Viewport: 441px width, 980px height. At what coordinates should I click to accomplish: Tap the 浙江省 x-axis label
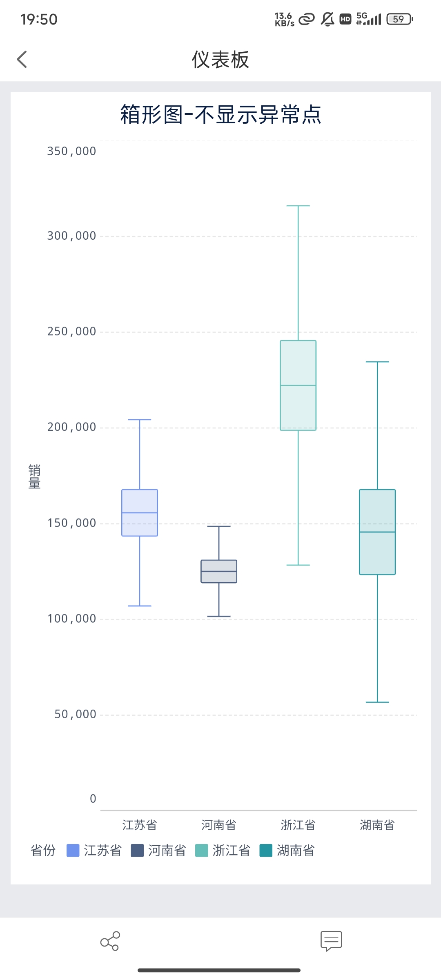[x=298, y=825]
